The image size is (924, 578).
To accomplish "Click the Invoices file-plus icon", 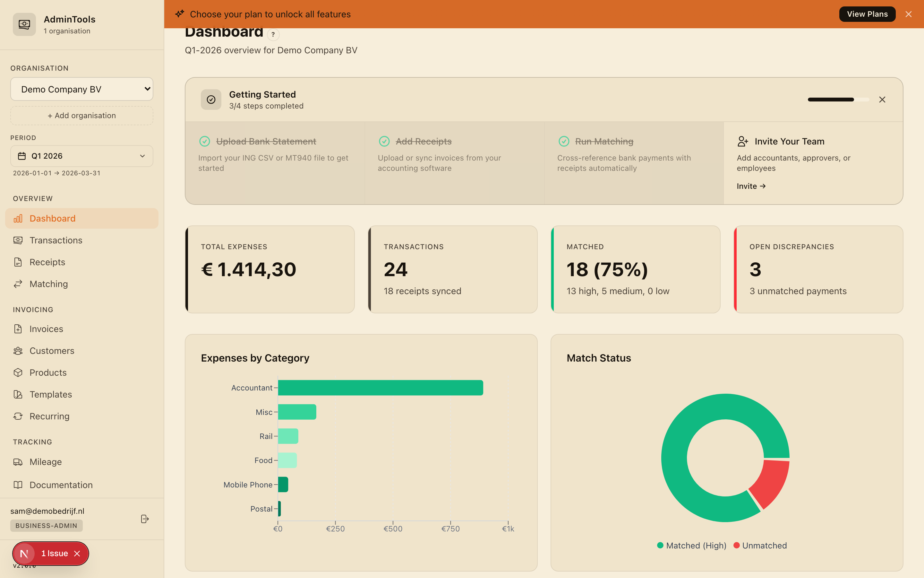I will [x=18, y=329].
